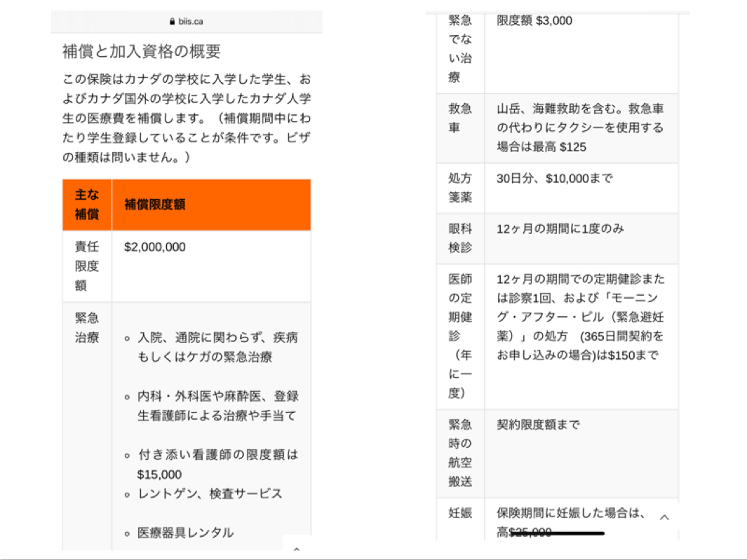Image resolution: width=747 pixels, height=560 pixels.
Task: Click the 緊急治療 row label
Action: [x=87, y=327]
